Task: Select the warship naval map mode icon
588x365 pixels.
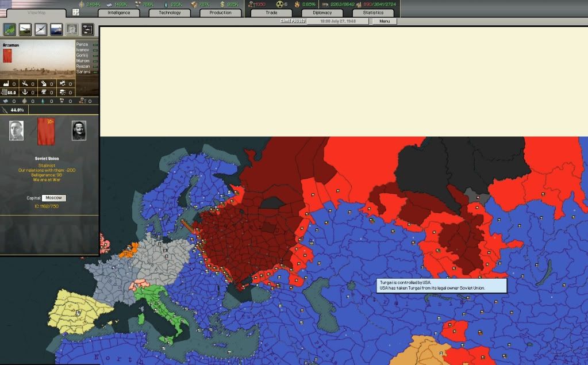Action: pyautogui.click(x=56, y=29)
